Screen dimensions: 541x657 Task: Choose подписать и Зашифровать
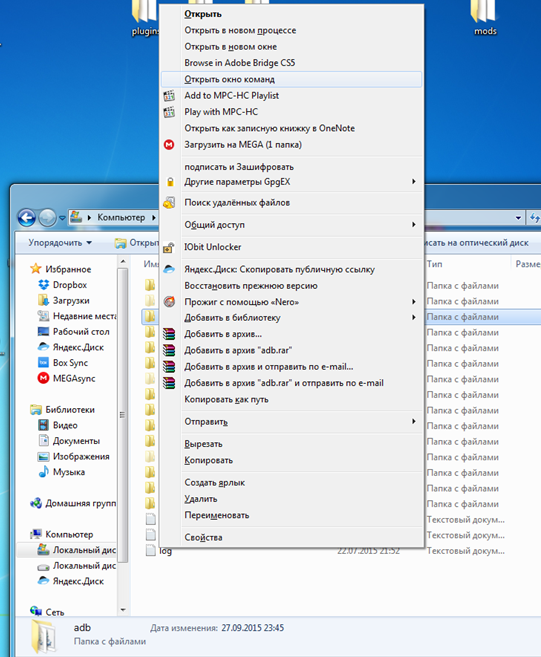click(291, 167)
